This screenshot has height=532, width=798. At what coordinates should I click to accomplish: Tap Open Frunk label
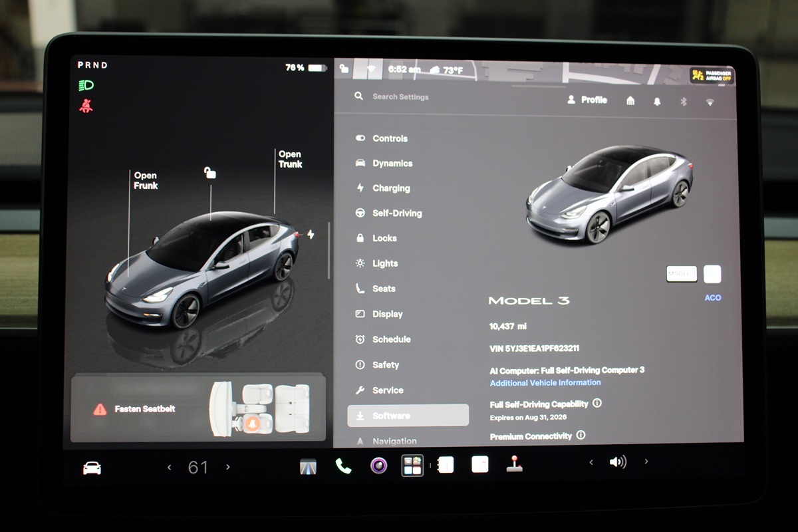tap(146, 180)
